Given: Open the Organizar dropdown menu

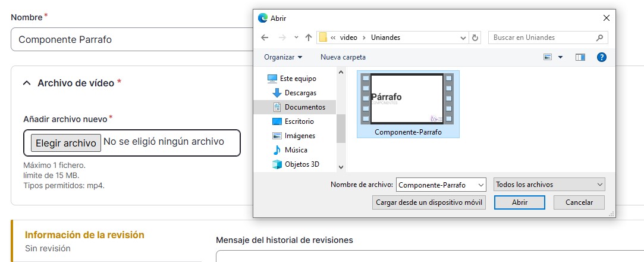Looking at the screenshot, I should pyautogui.click(x=283, y=57).
